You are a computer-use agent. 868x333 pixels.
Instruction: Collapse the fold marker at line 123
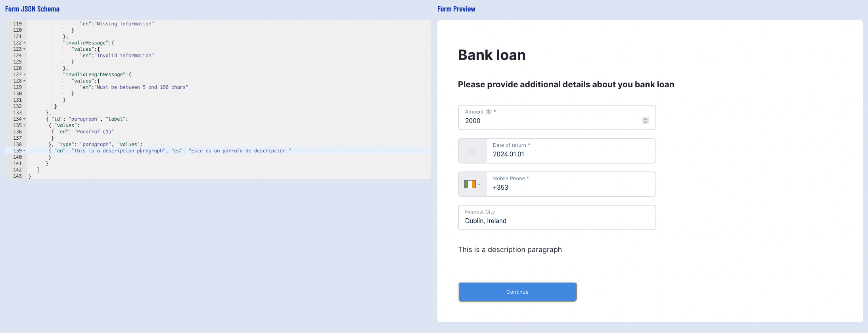(25, 49)
